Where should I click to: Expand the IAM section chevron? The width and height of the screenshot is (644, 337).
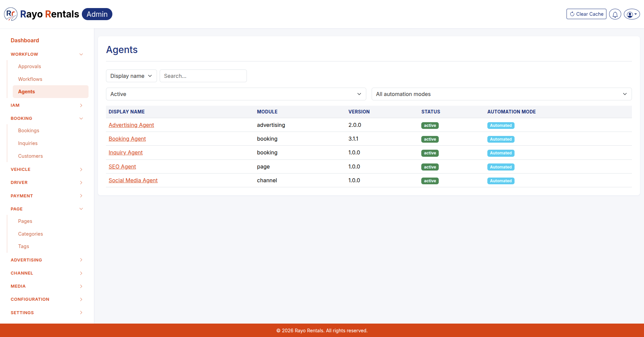tap(81, 105)
